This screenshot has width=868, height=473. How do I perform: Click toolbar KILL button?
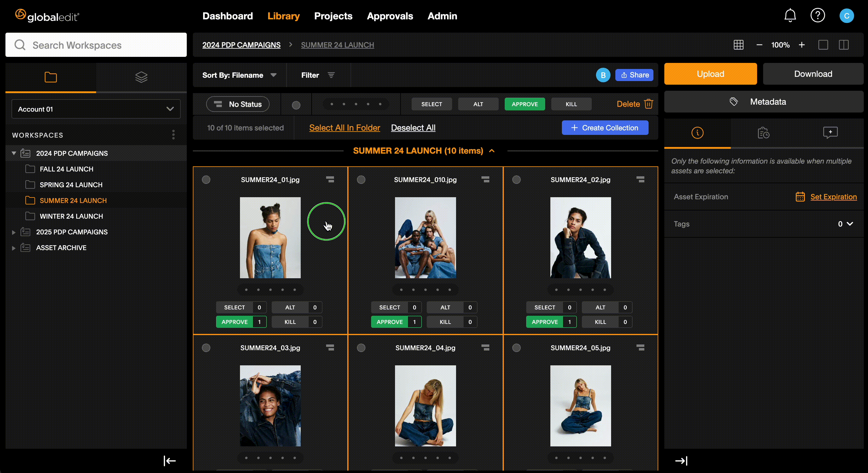[571, 104]
